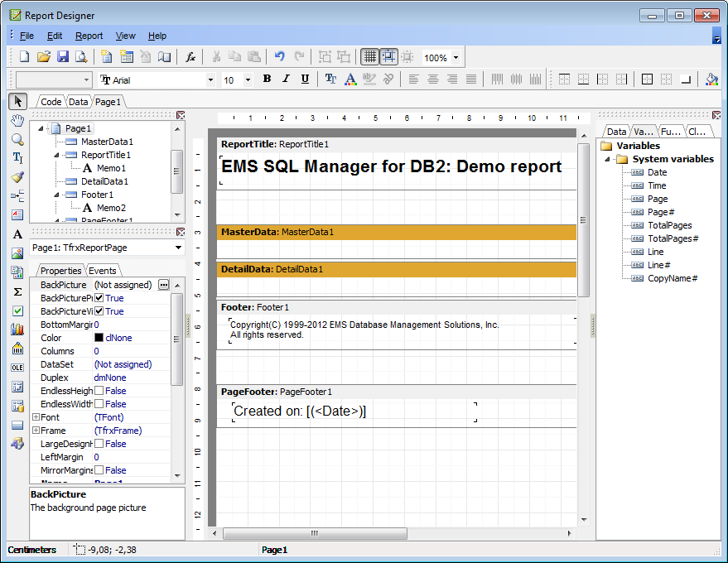Click the Color clNone black swatch
728x563 pixels.
coord(99,338)
